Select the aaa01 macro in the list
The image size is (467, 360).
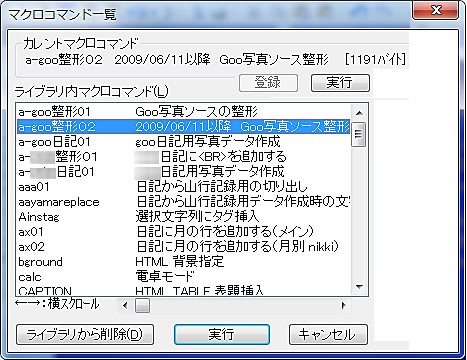tap(183, 187)
